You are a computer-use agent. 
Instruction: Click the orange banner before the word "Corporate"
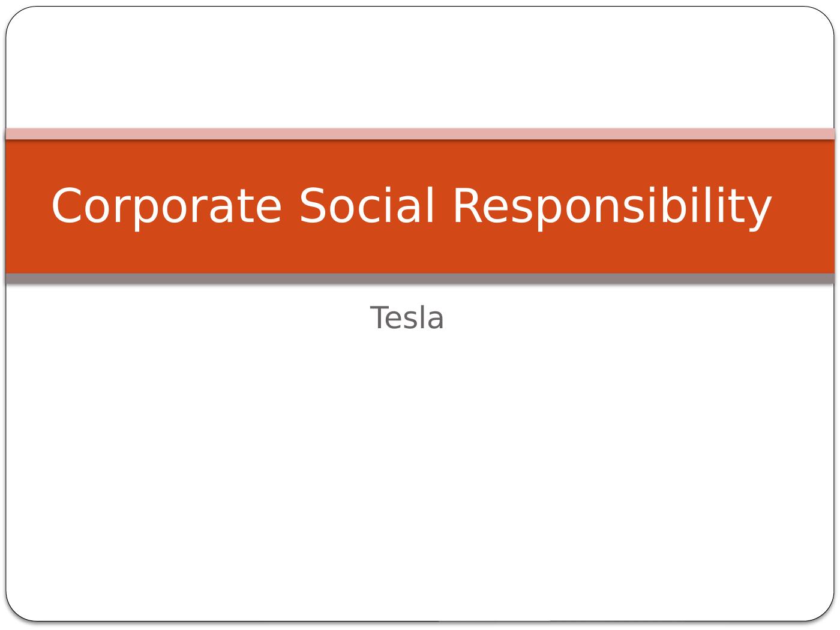pyautogui.click(x=28, y=206)
